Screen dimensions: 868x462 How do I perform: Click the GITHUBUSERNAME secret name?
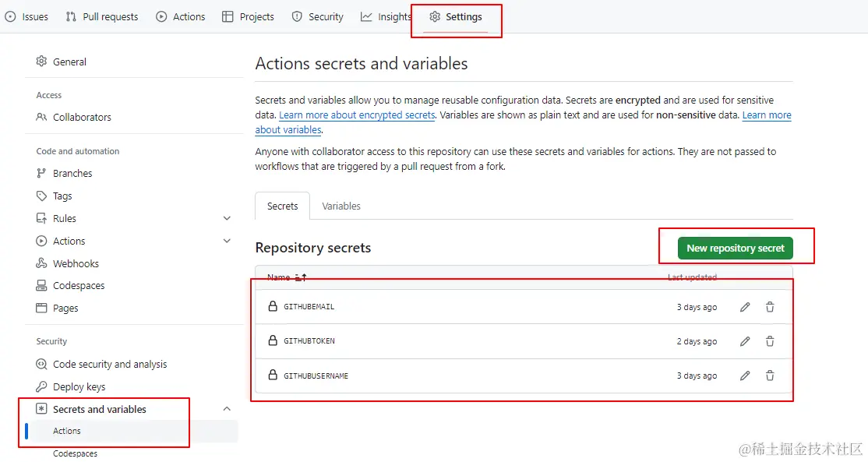coord(316,376)
